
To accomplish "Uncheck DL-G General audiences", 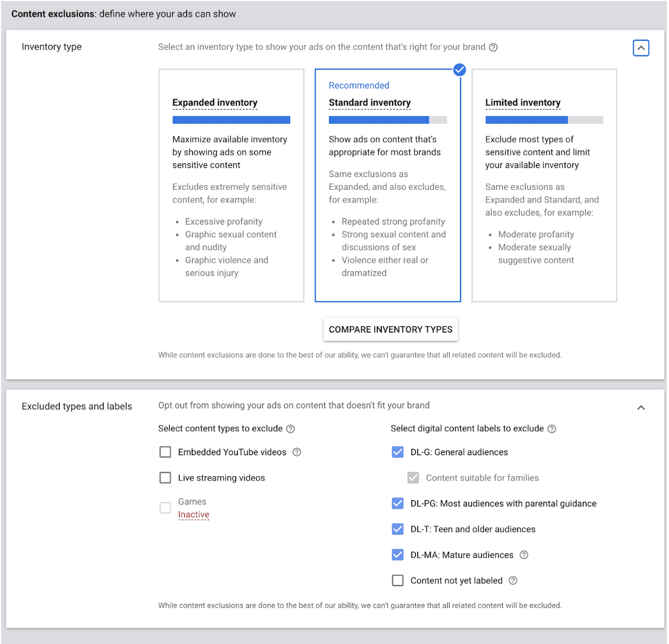I will click(398, 452).
